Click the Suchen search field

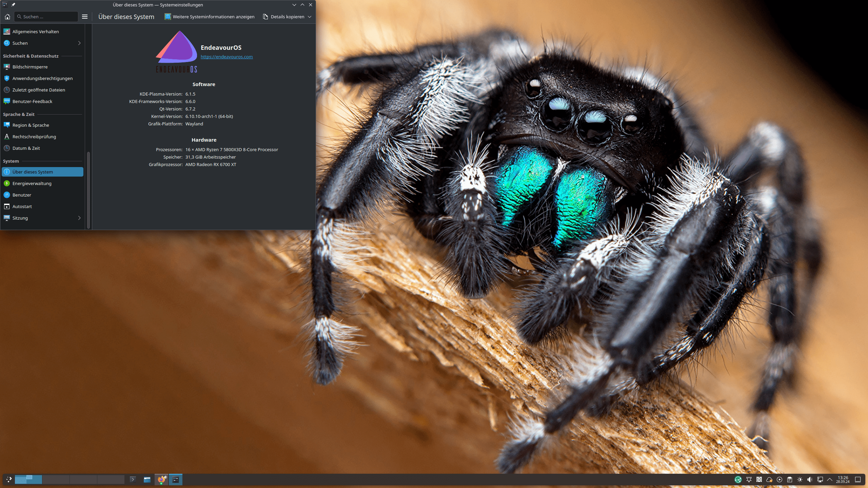pos(47,17)
